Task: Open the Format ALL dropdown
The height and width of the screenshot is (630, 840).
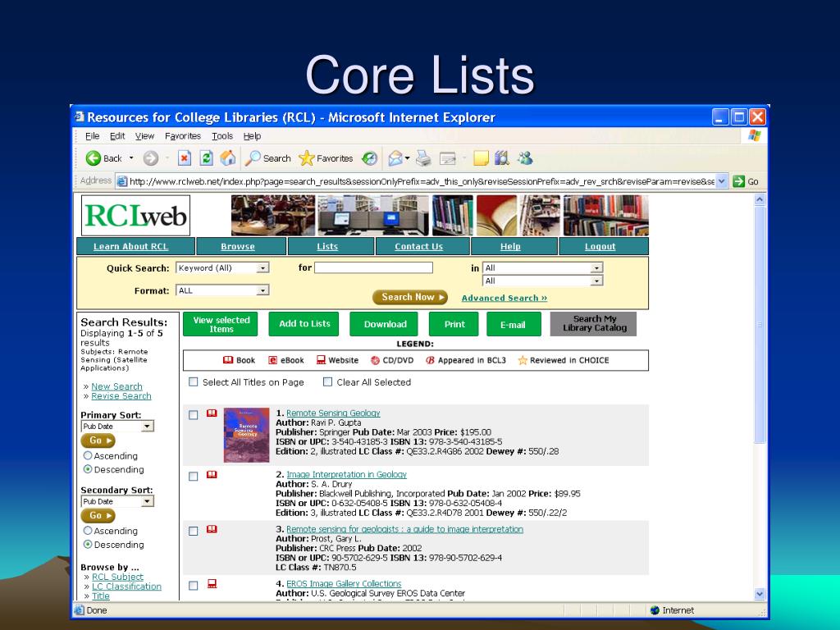Action: tap(222, 290)
